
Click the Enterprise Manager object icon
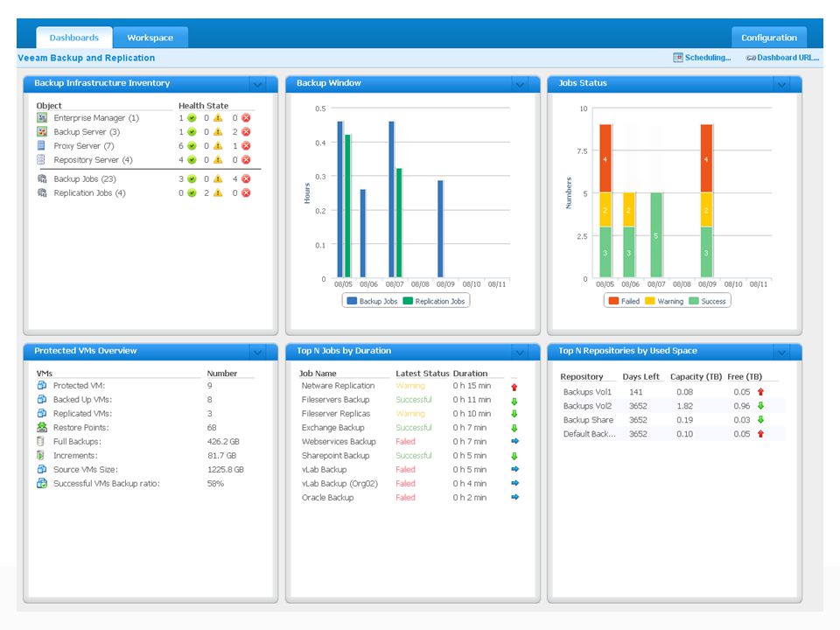(x=42, y=118)
